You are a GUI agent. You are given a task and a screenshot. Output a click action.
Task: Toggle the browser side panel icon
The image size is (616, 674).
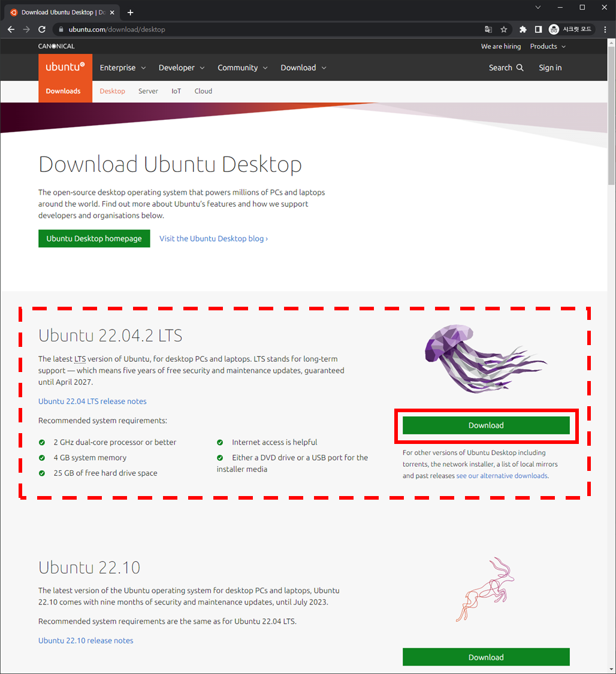click(x=538, y=29)
